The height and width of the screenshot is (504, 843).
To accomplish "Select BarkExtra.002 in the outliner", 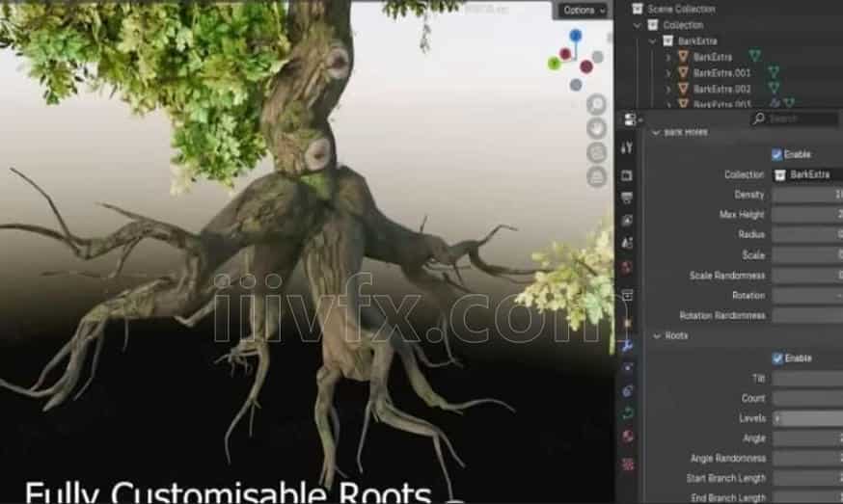I will pyautogui.click(x=721, y=89).
